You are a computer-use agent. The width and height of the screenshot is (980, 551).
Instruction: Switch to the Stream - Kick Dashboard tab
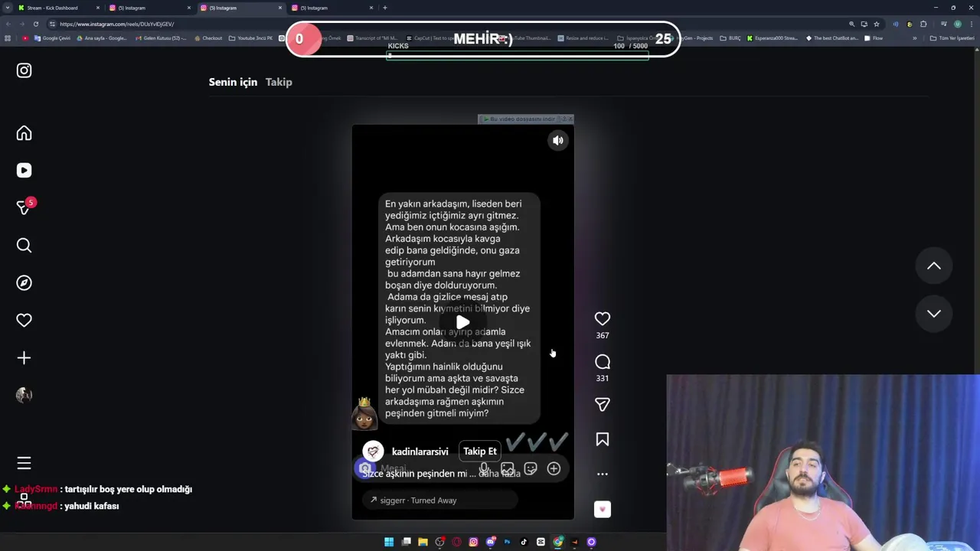click(58, 8)
